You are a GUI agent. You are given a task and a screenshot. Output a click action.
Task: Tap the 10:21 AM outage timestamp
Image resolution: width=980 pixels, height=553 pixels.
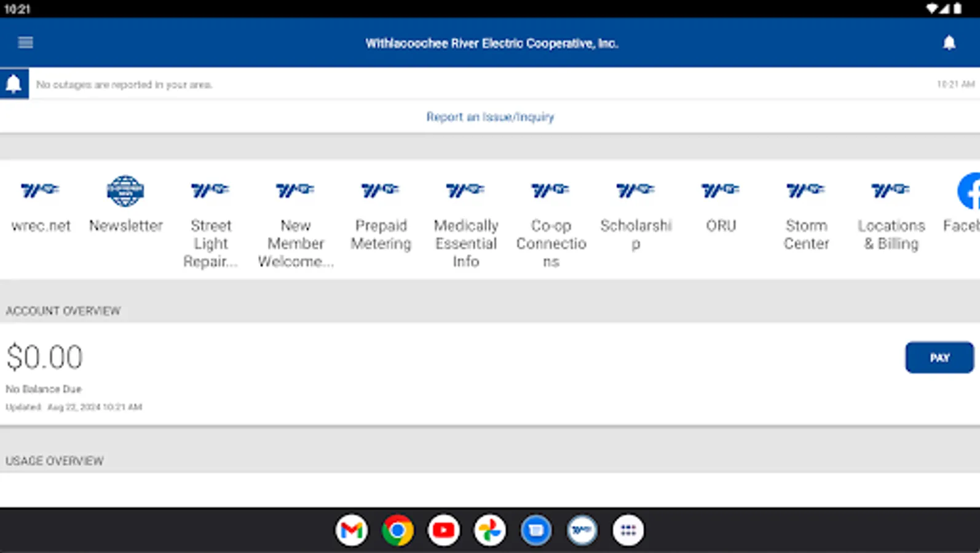click(955, 84)
